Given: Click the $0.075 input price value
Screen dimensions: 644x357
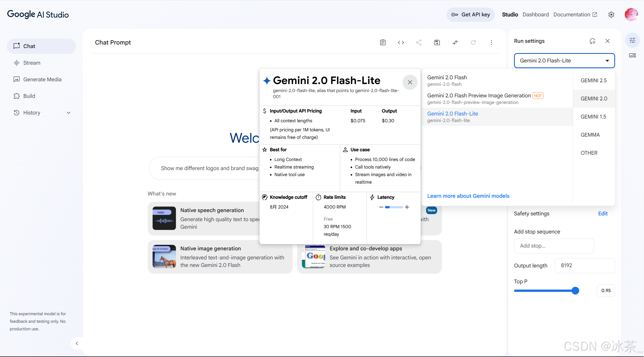Looking at the screenshot, I should pos(358,121).
